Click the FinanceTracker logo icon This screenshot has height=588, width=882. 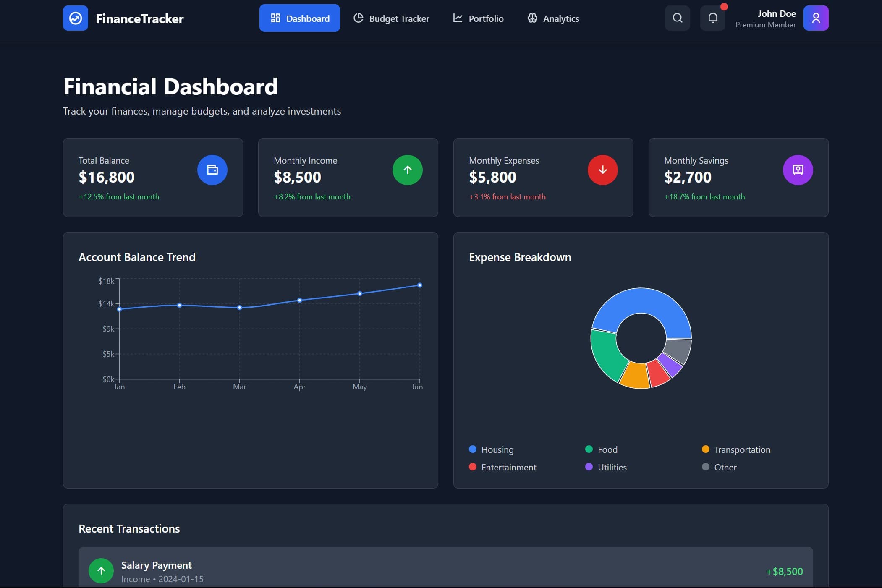[76, 18]
